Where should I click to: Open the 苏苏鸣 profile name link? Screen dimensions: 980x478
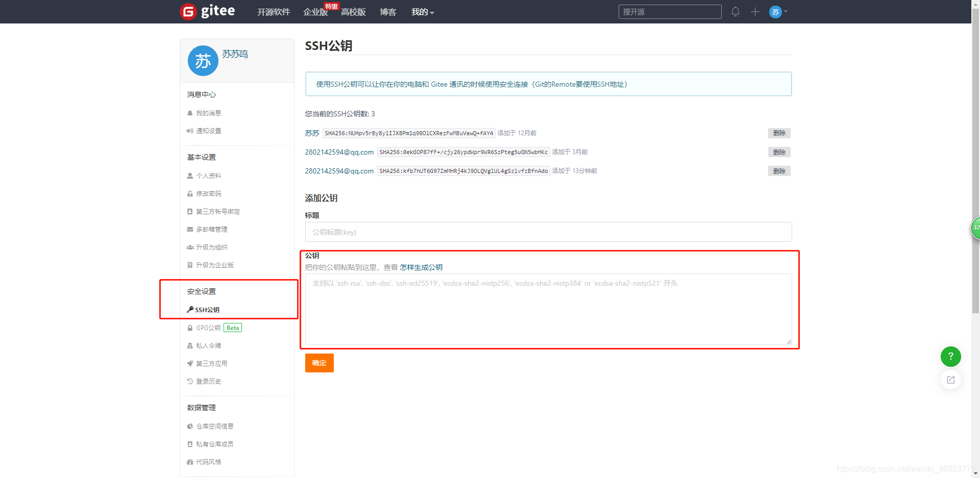(235, 54)
